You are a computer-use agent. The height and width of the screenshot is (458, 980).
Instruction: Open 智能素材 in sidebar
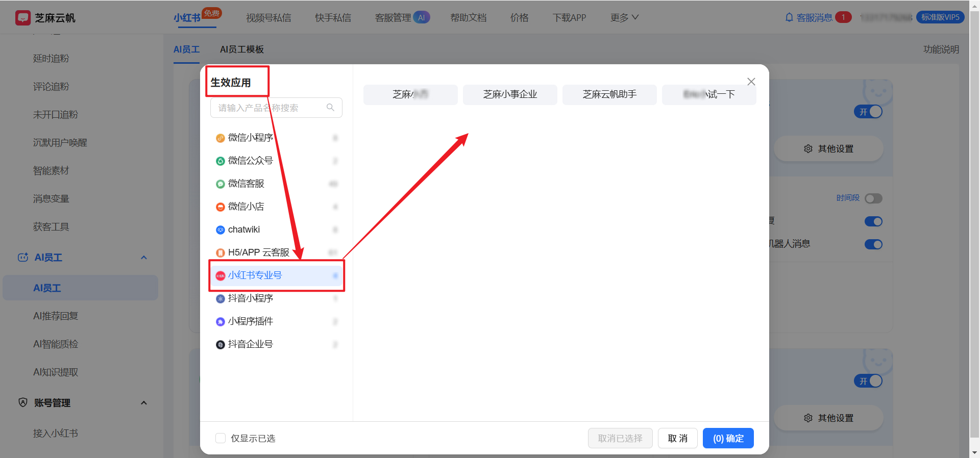pos(51,171)
